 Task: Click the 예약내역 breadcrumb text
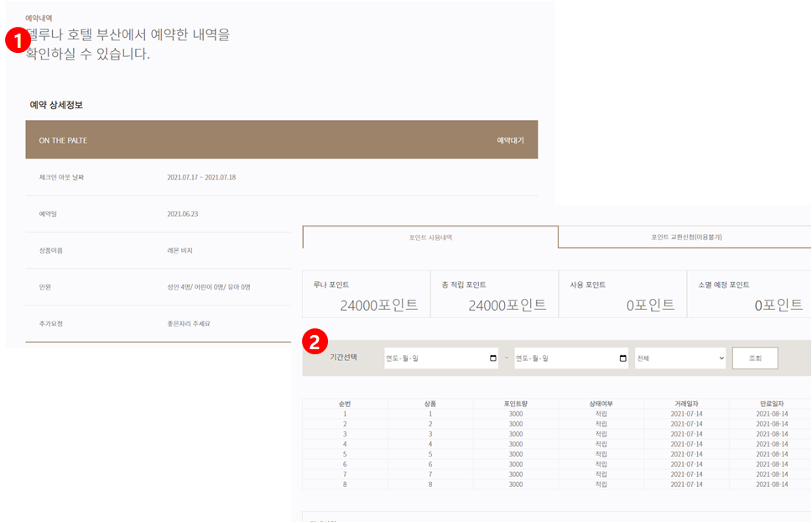[x=39, y=18]
